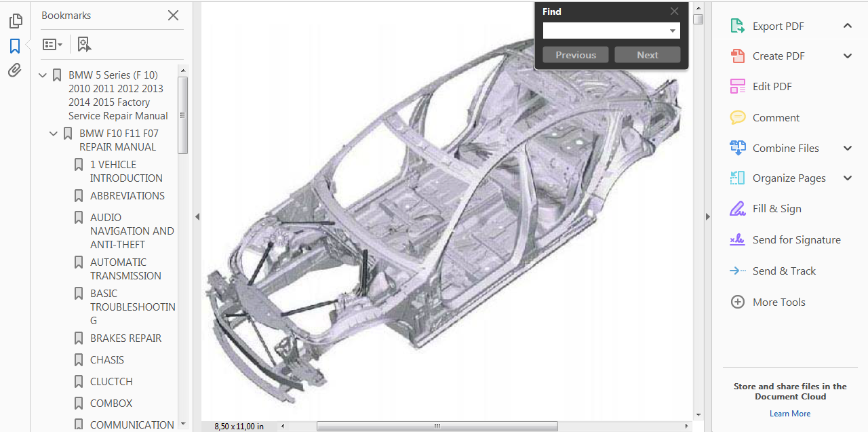The height and width of the screenshot is (432, 868).
Task: Click bookmark icon beside CHASIS
Action: point(79,360)
